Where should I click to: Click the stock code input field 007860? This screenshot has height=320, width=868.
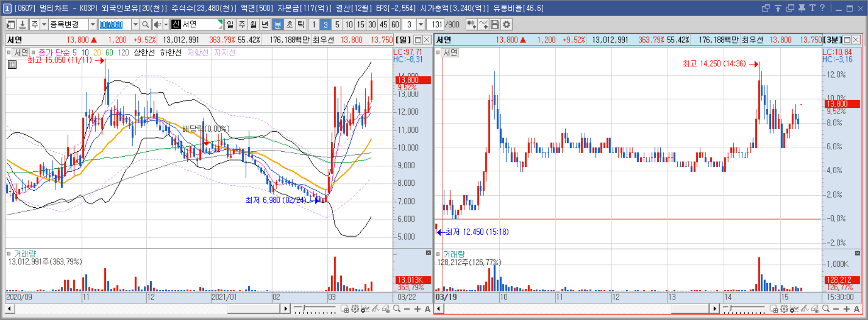pos(115,24)
